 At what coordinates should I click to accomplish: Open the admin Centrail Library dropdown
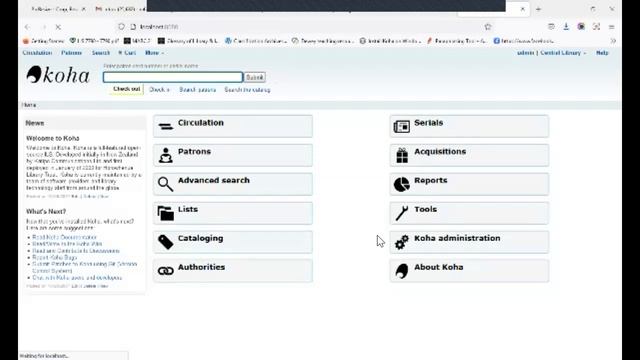point(551,53)
